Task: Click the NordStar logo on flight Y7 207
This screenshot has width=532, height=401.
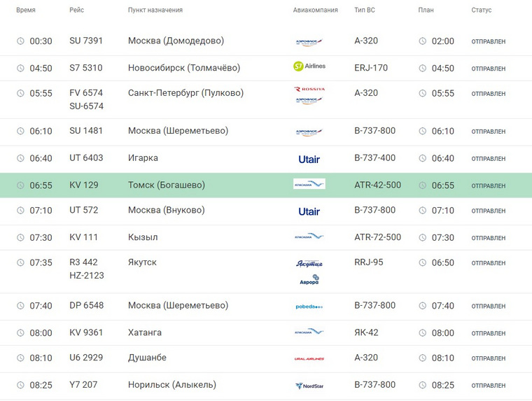Action: coord(309,386)
